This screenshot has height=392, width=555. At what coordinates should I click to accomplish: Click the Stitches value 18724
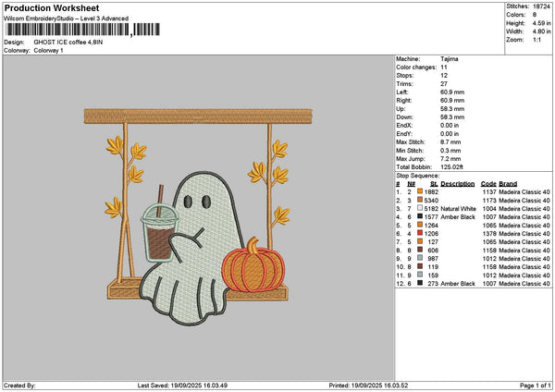coord(540,5)
